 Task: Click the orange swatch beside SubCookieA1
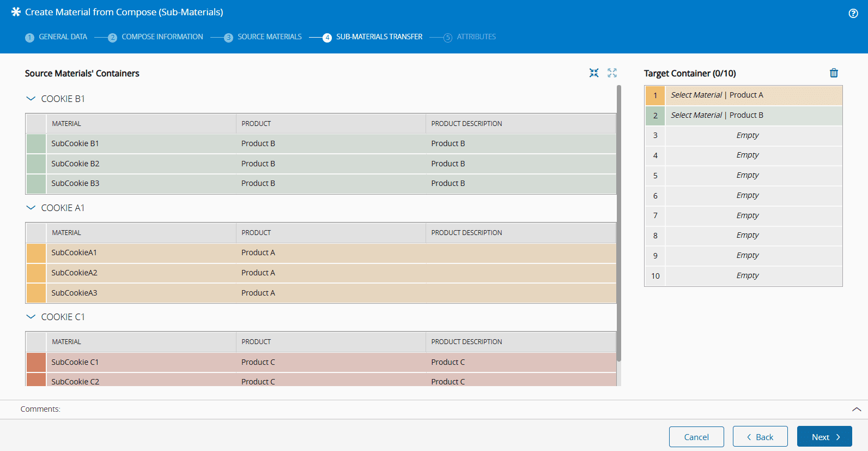coord(37,253)
